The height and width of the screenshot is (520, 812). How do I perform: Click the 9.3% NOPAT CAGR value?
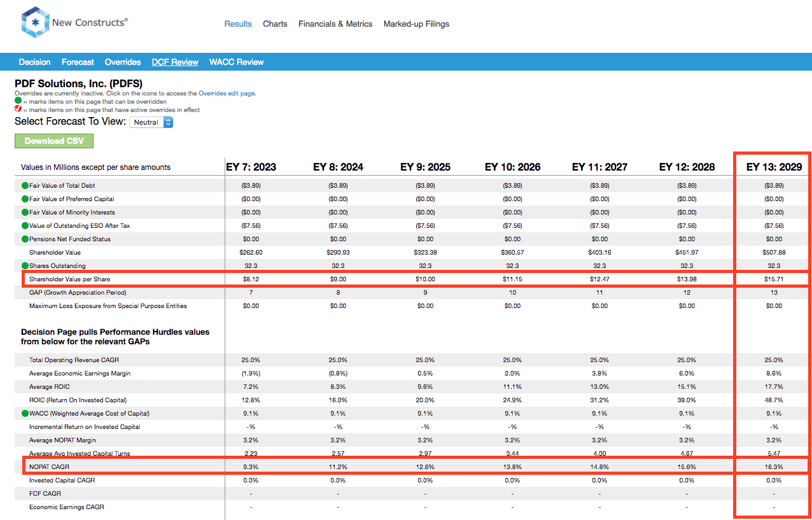tap(251, 467)
